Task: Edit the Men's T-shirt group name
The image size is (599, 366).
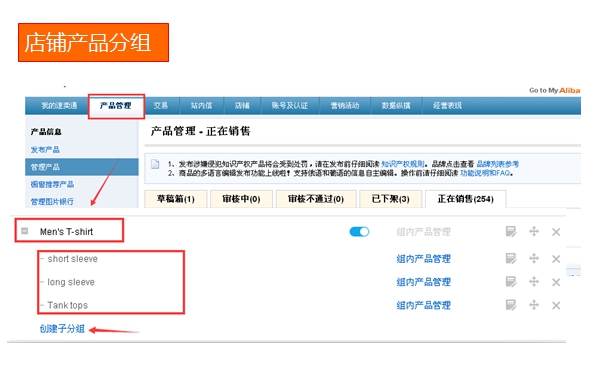Action: (511, 232)
